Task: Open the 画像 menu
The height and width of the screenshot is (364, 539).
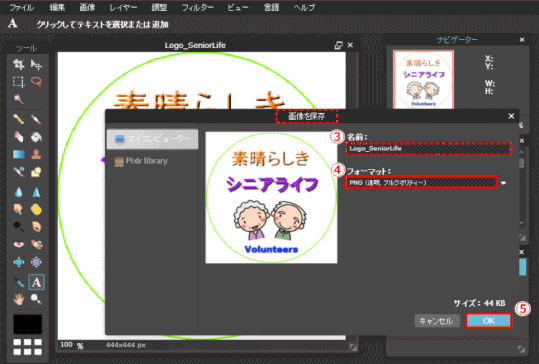Action: 87,8
